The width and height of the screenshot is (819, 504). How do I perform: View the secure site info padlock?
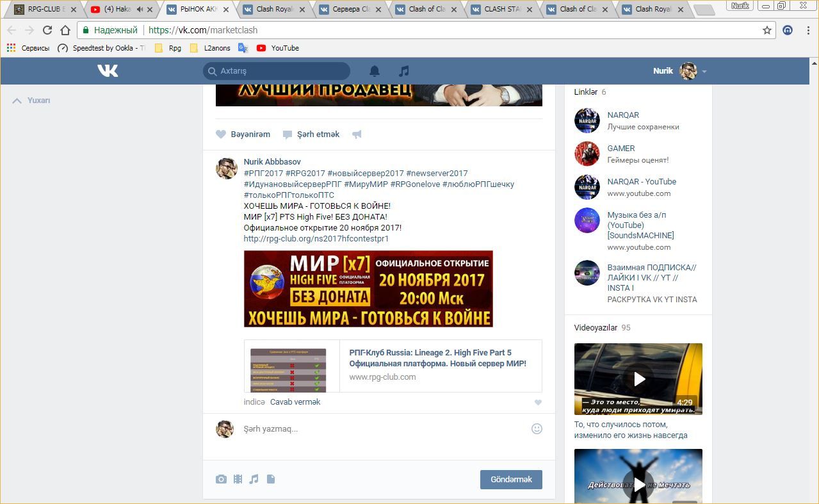86,30
